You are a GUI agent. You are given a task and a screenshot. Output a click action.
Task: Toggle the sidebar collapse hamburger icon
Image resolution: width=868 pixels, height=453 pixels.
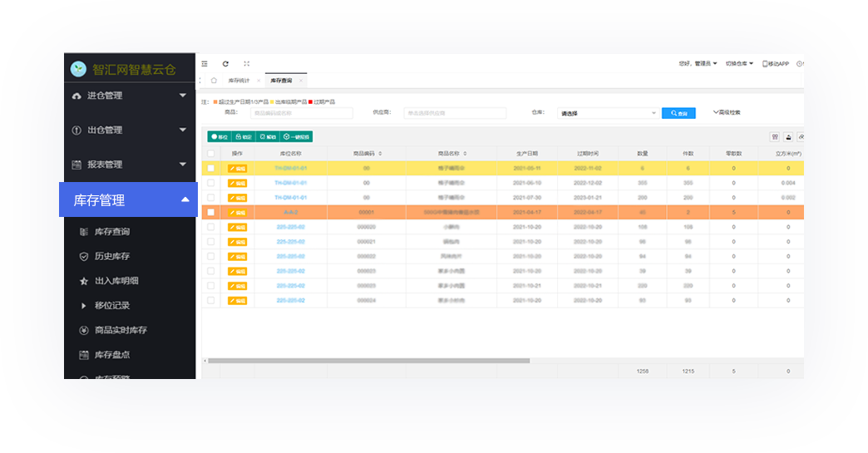point(205,63)
